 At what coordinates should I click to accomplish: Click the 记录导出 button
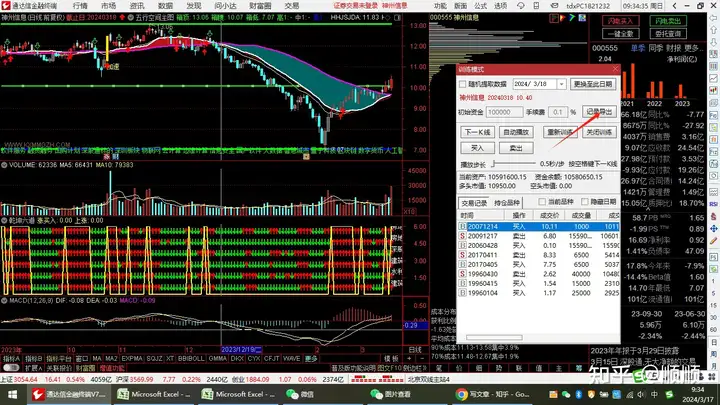(599, 112)
